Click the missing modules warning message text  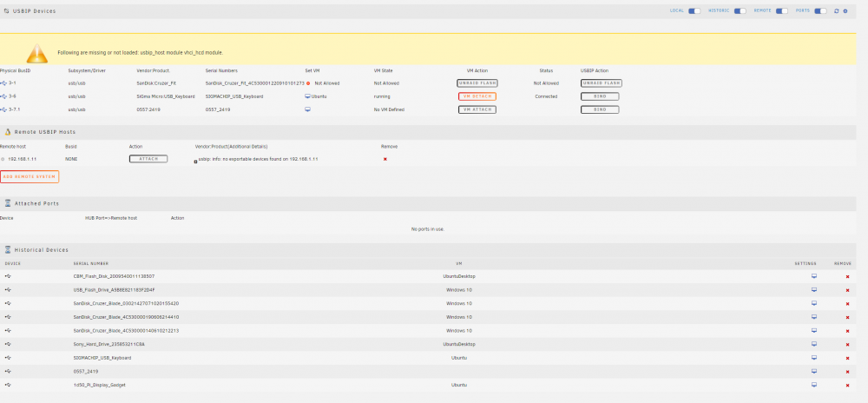coord(140,53)
